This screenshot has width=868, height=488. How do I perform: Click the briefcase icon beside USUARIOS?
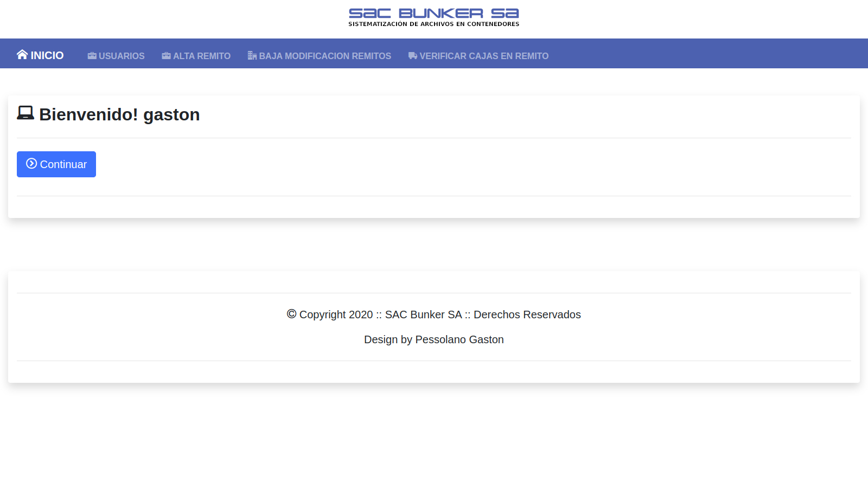[92, 56]
